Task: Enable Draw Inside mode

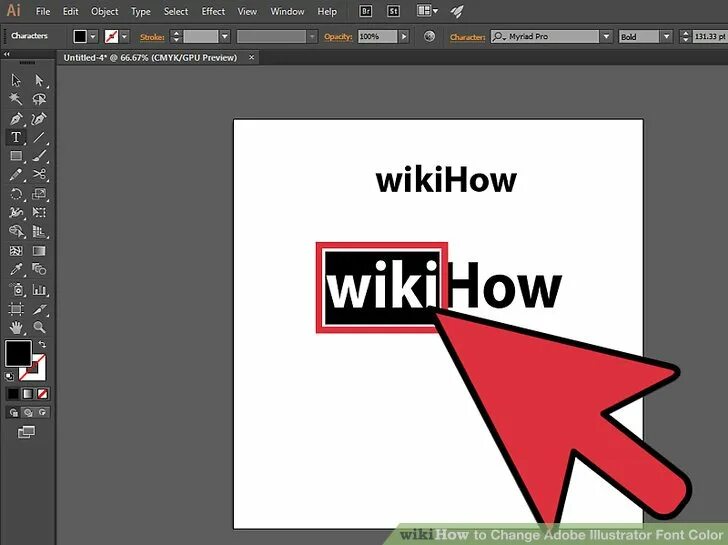Action: [43, 412]
